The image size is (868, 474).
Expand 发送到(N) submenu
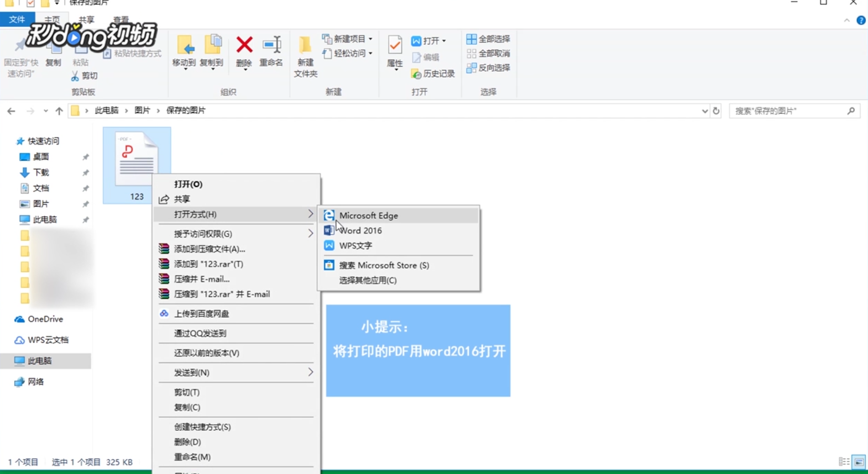236,372
